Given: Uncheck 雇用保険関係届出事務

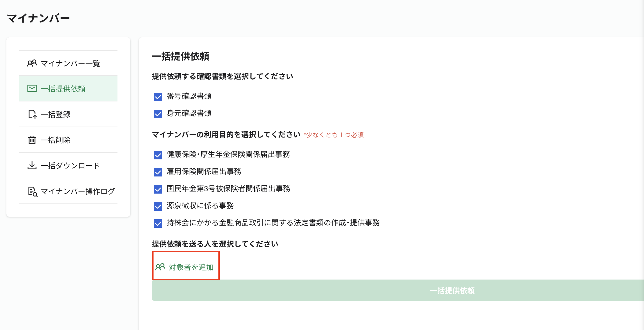Looking at the screenshot, I should tap(158, 172).
